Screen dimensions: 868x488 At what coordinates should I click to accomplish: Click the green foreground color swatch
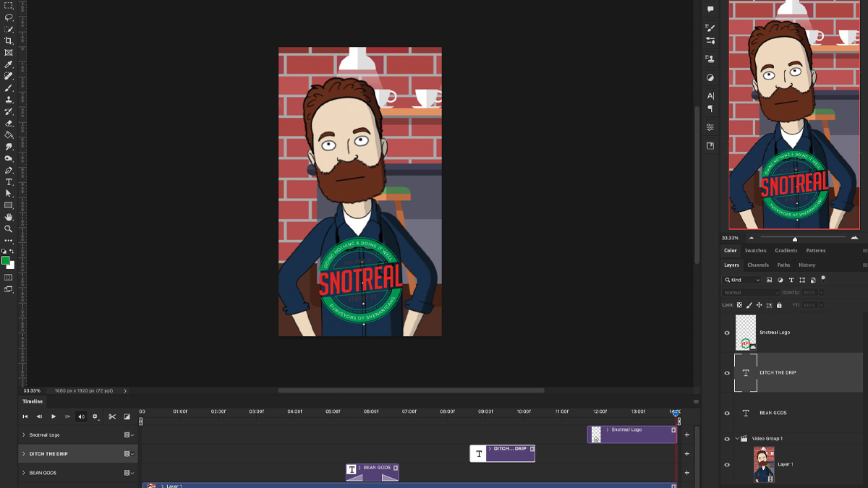tap(6, 260)
